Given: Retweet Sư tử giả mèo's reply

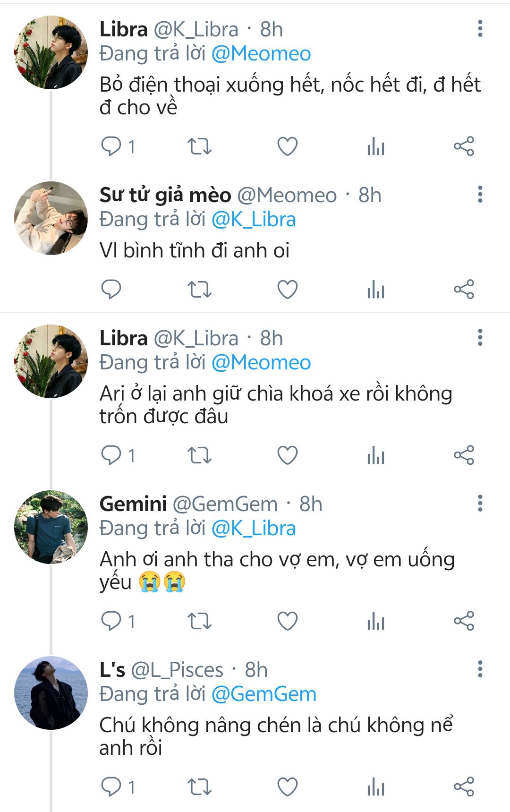Looking at the screenshot, I should [199, 290].
